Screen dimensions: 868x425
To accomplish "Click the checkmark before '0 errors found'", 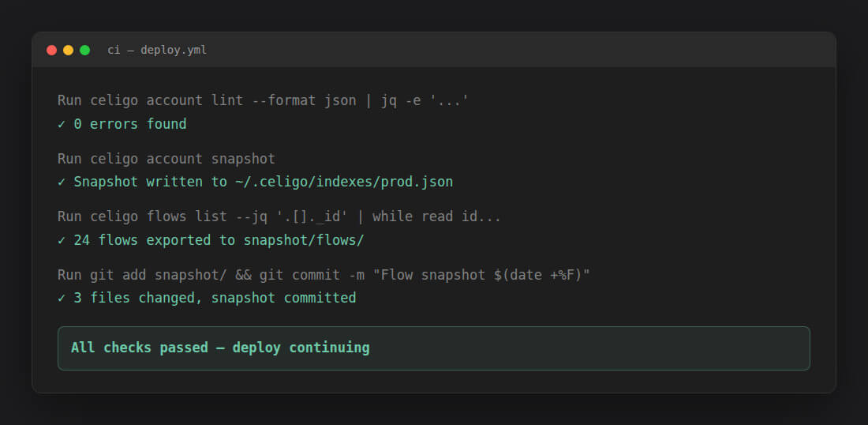I will (x=62, y=124).
